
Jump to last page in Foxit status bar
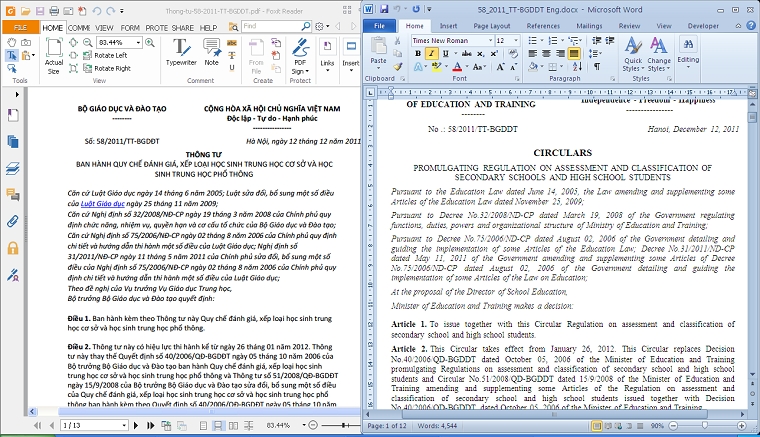151,425
